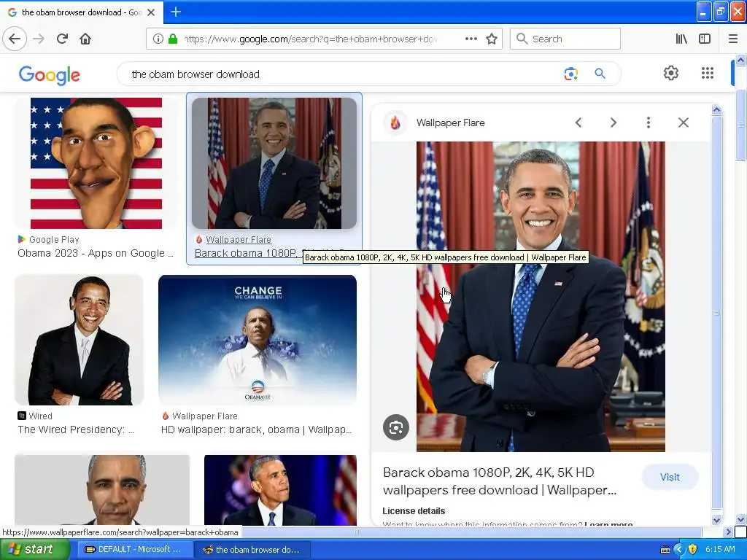The image size is (747, 560).
Task: Submit search with magnifier icon
Action: 600,74
